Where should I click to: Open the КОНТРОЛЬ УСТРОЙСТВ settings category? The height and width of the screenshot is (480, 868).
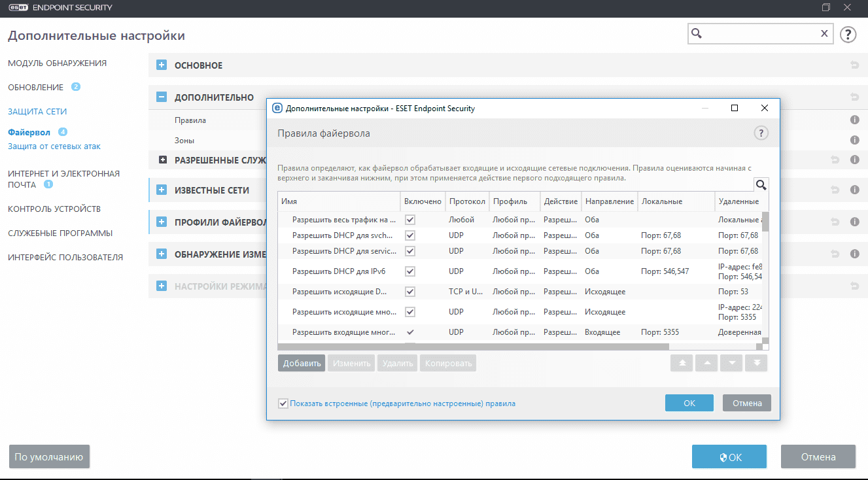tap(54, 209)
